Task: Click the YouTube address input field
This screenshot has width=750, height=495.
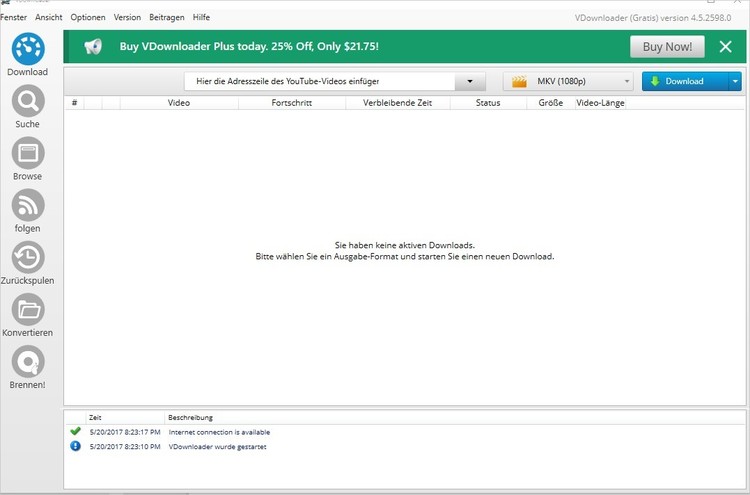Action: (x=320, y=81)
